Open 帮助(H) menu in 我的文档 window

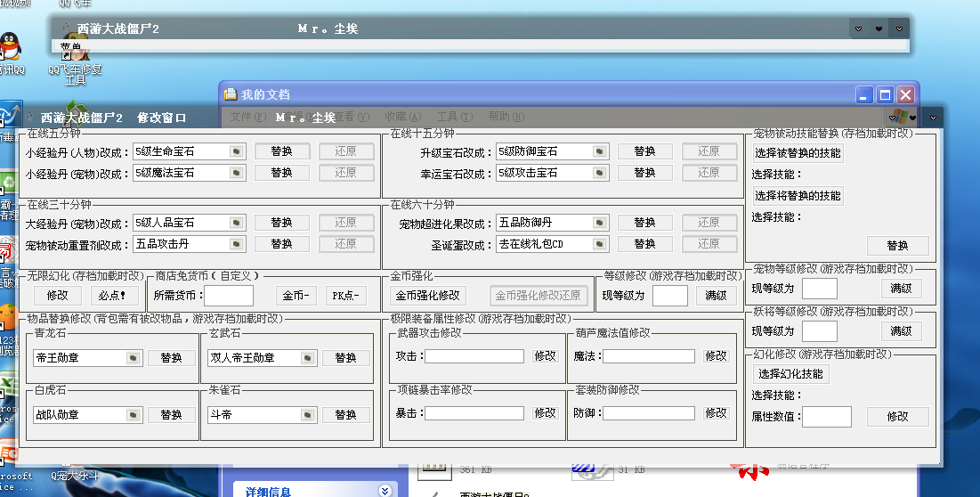click(506, 117)
